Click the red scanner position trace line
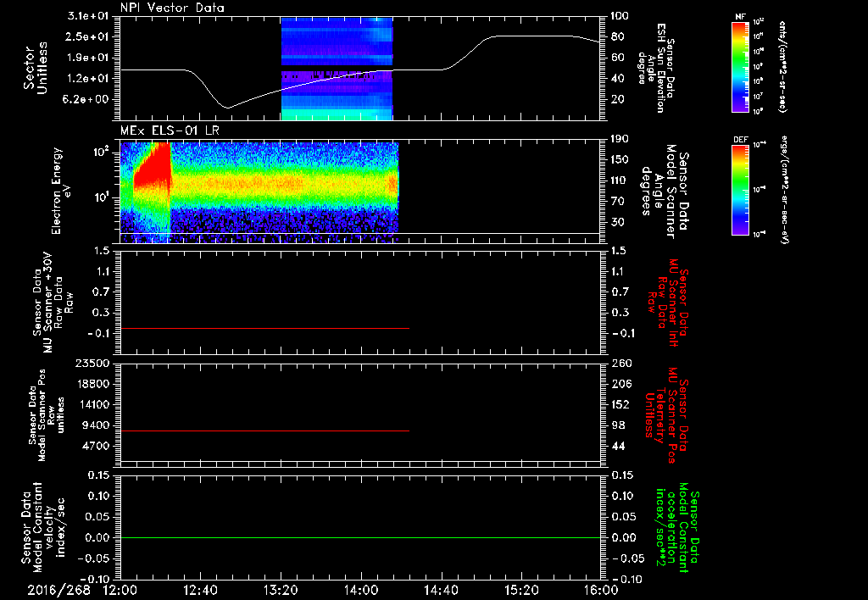The height and width of the screenshot is (600, 868). click(264, 431)
